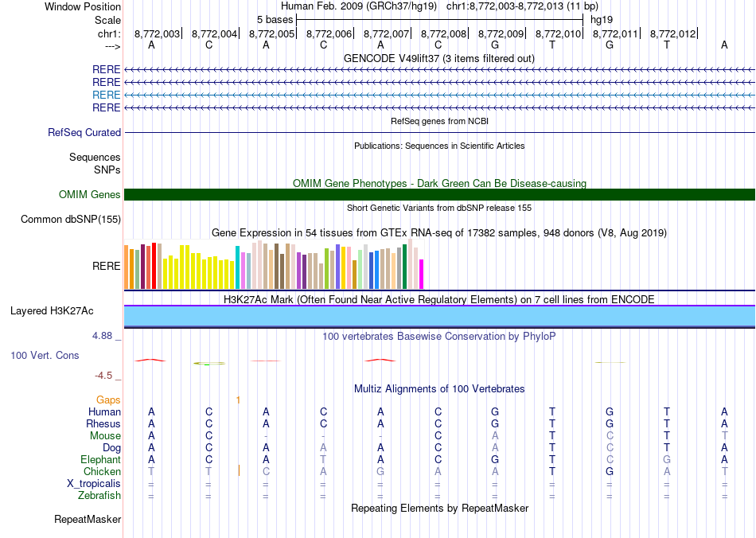The width and height of the screenshot is (756, 538).
Task: Click the 4.88 PhyloP upper scale value
Action: [102, 336]
